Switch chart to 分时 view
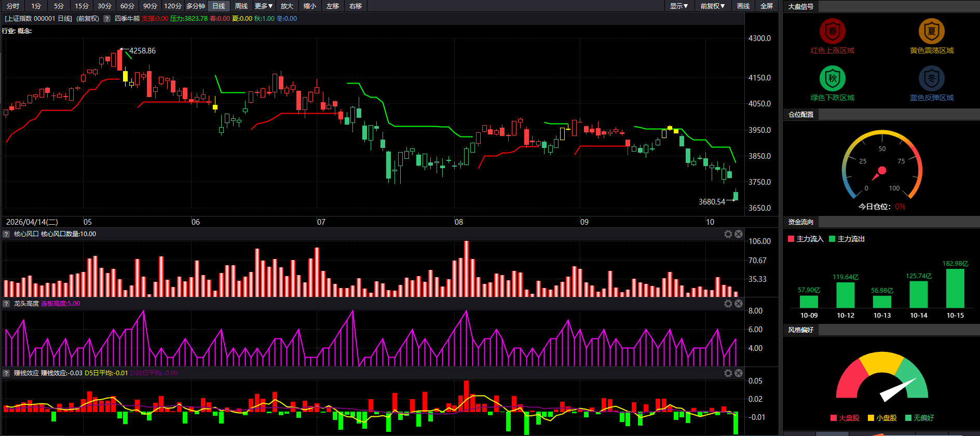The width and height of the screenshot is (980, 436). 13,6
